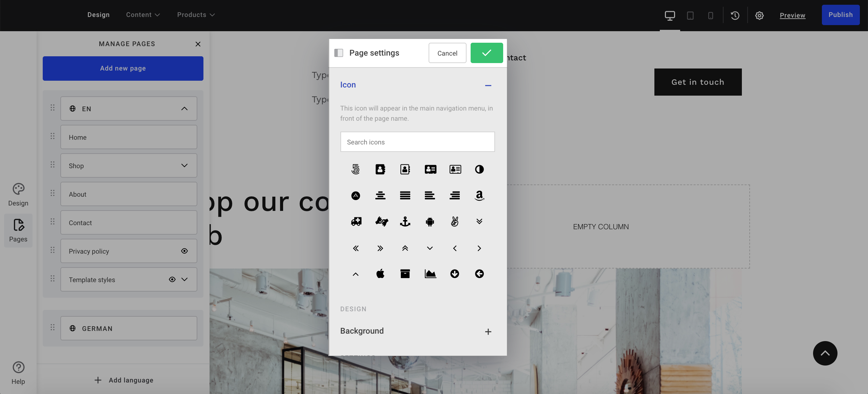Pick the double angle down icon
Screen dimensions: 868x394
point(479,221)
